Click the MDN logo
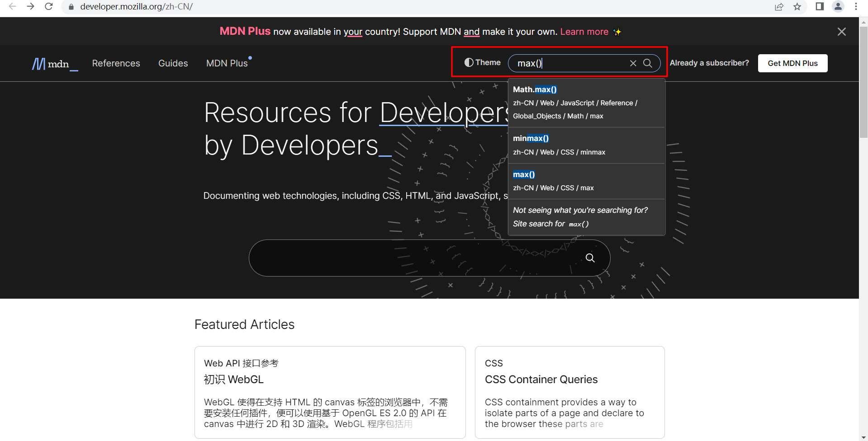The image size is (868, 441). click(x=55, y=64)
